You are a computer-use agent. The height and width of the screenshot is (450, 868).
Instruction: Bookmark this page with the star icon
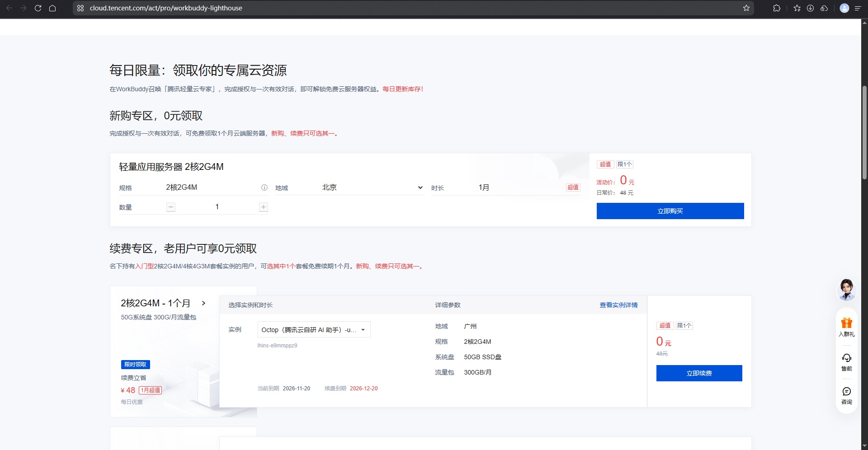tap(746, 8)
